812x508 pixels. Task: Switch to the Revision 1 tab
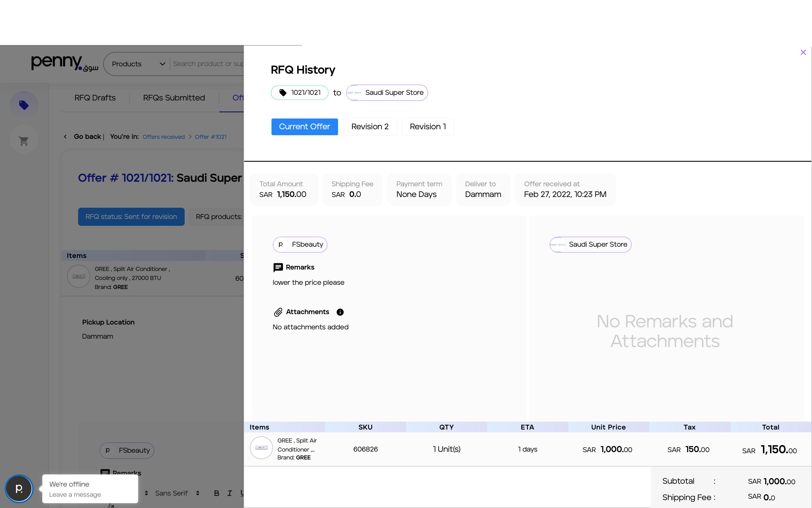[x=428, y=127]
